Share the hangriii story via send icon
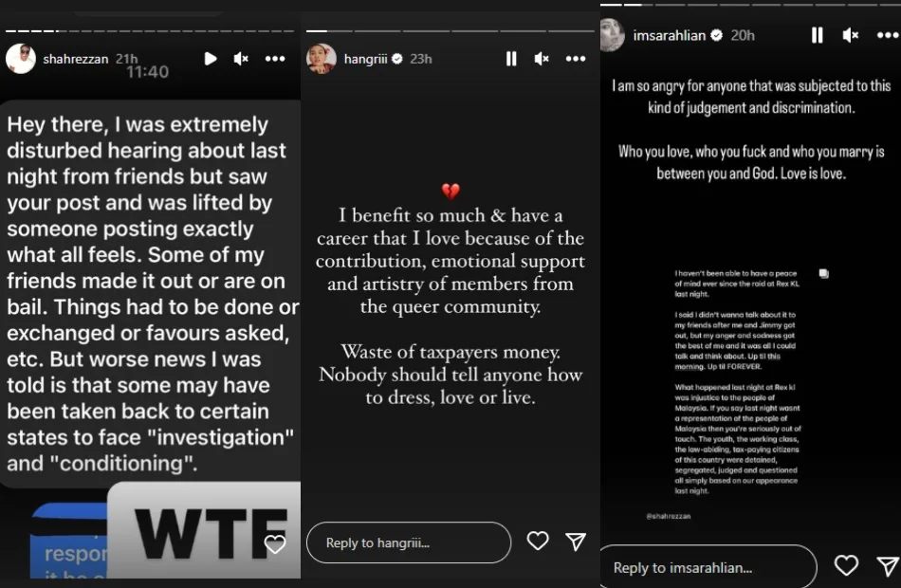 click(576, 541)
